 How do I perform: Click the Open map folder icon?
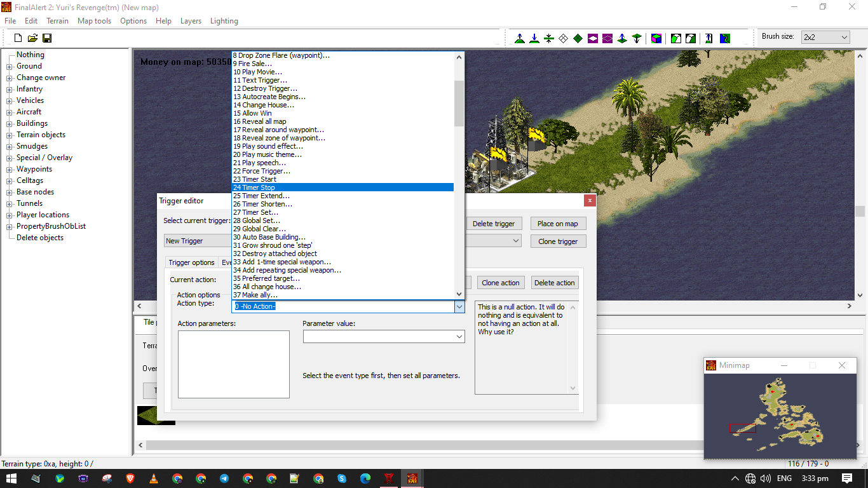click(x=32, y=38)
